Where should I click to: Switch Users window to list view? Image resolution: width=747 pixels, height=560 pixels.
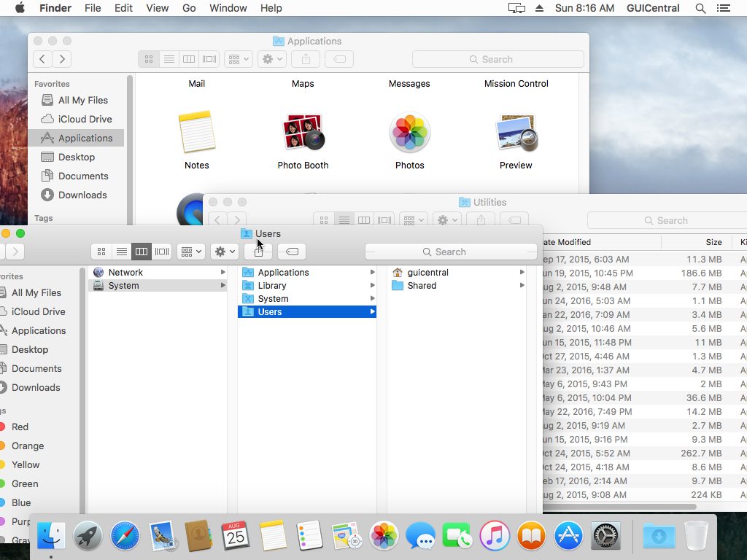pos(122,252)
